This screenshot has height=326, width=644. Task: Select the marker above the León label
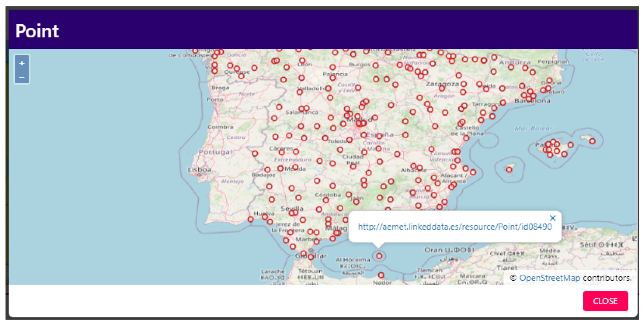click(302, 60)
